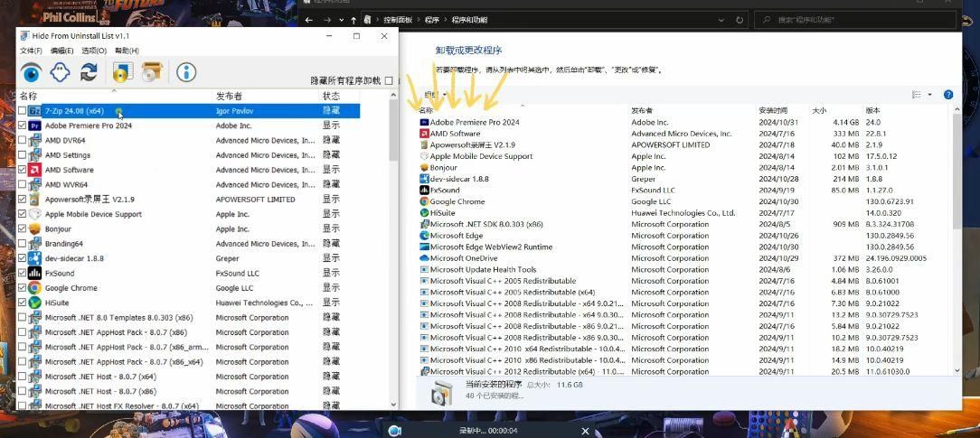
Task: Check the AMD DVR64 checkbox
Action: [23, 140]
